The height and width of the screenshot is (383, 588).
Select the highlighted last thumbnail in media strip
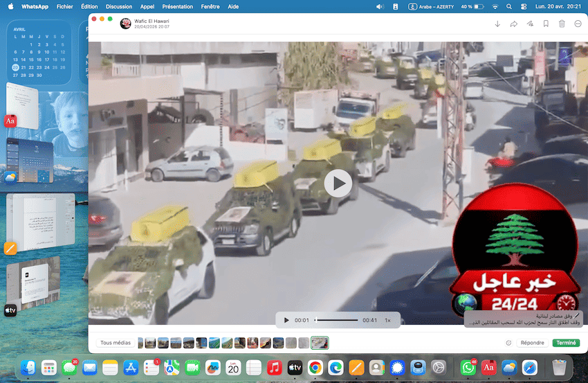[x=320, y=343]
